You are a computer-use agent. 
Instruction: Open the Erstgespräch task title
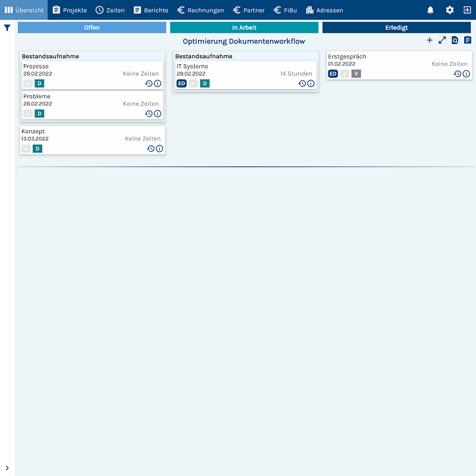click(x=347, y=57)
